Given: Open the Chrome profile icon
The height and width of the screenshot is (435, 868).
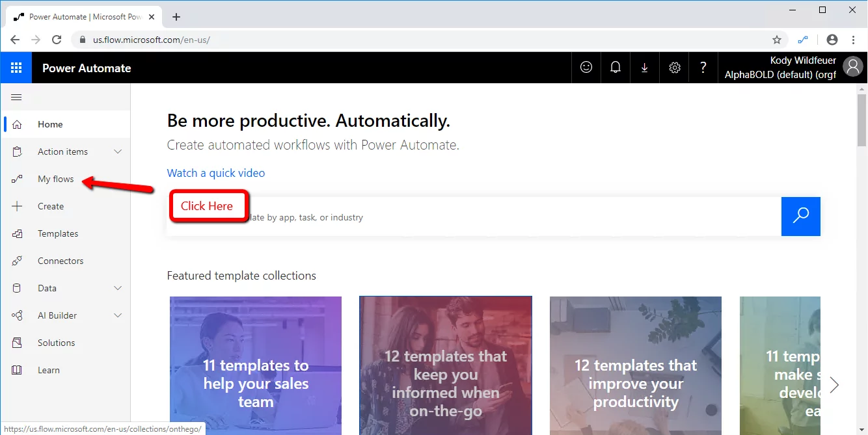Looking at the screenshot, I should [832, 40].
